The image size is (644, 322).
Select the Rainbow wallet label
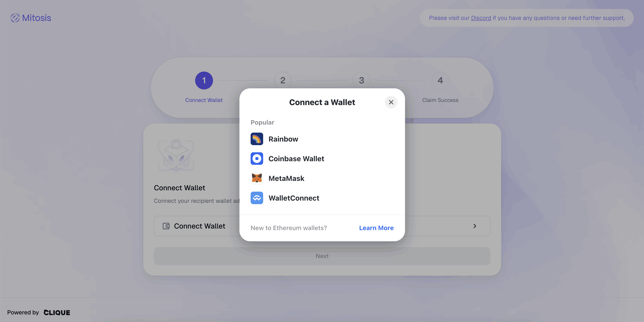[283, 139]
